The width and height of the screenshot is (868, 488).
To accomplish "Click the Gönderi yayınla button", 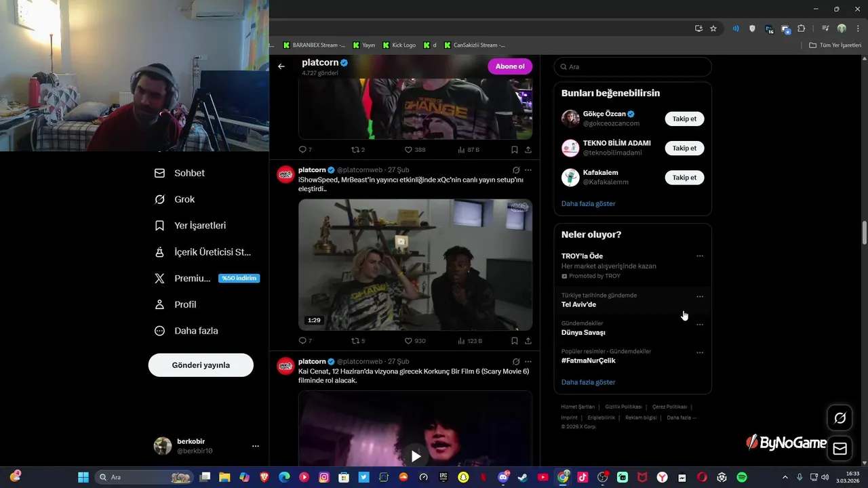I will 201,365.
